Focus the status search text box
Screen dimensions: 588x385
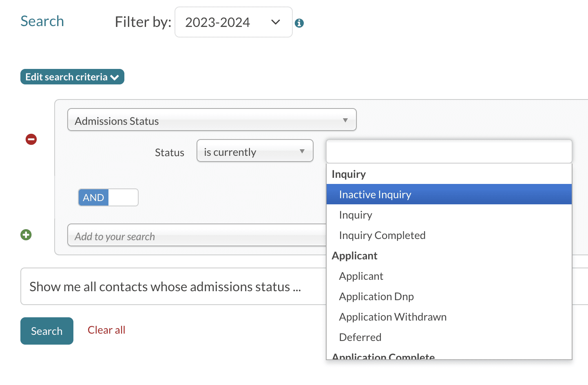(x=449, y=151)
